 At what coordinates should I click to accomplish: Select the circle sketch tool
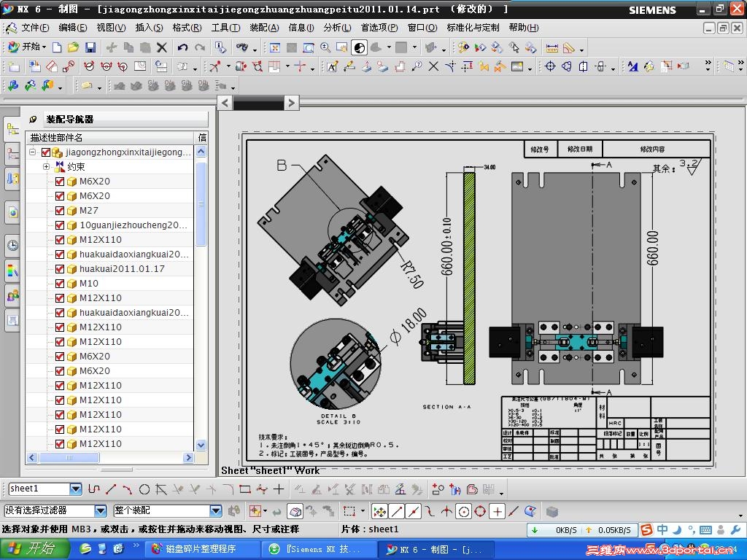(x=144, y=489)
